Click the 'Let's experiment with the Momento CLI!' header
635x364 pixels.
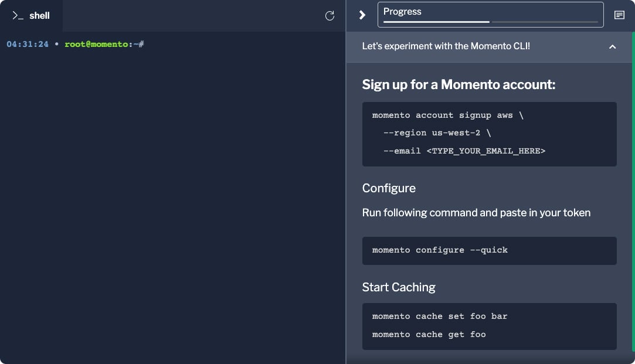tap(489, 46)
